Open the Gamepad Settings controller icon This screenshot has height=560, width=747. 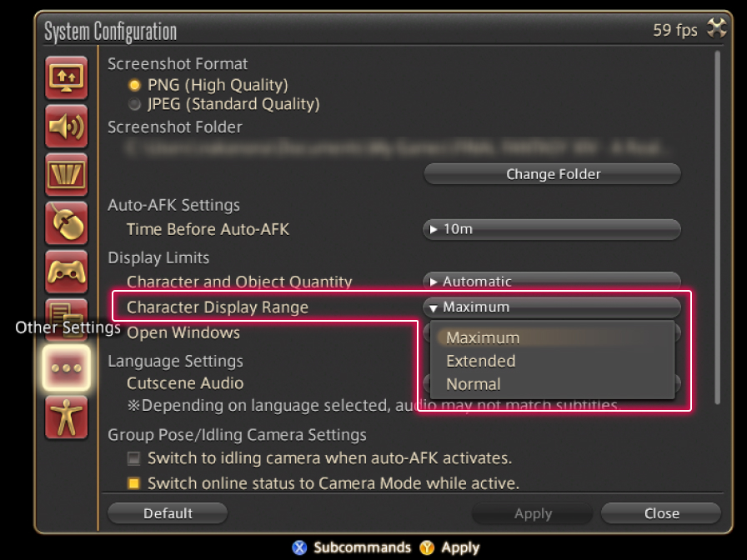[x=67, y=272]
